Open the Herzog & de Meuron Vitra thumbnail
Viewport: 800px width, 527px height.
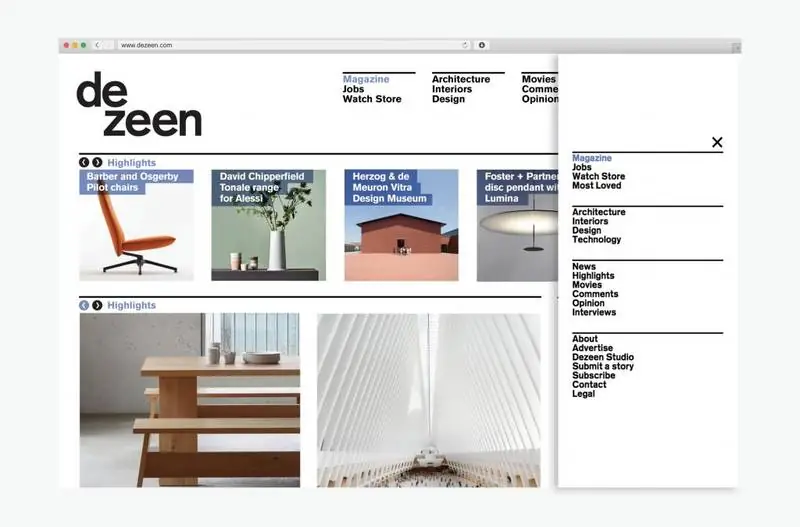click(401, 225)
